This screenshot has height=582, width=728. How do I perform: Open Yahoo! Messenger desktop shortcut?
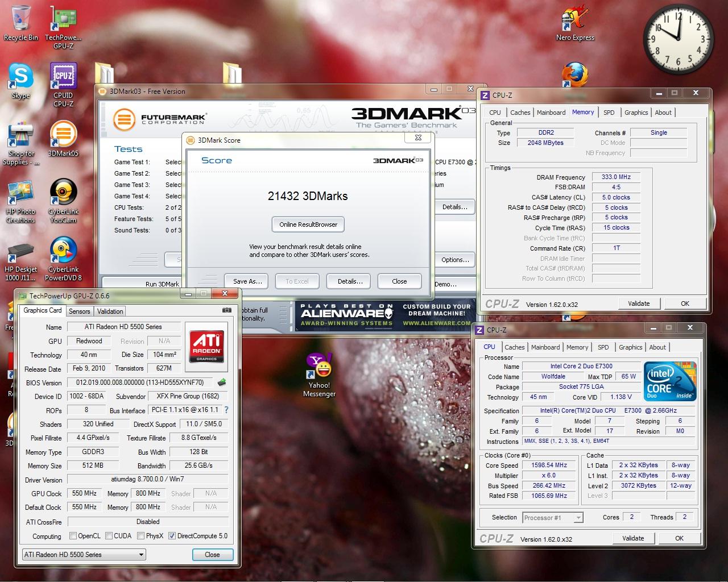[x=319, y=375]
